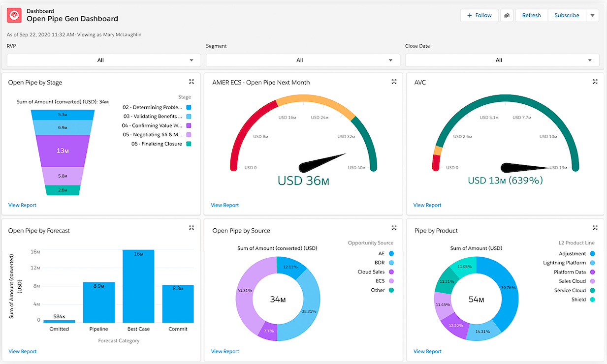Viewport: 607px width, 364px height.
Task: Open View Report under Open Pipe by Stage
Action: coord(22,205)
